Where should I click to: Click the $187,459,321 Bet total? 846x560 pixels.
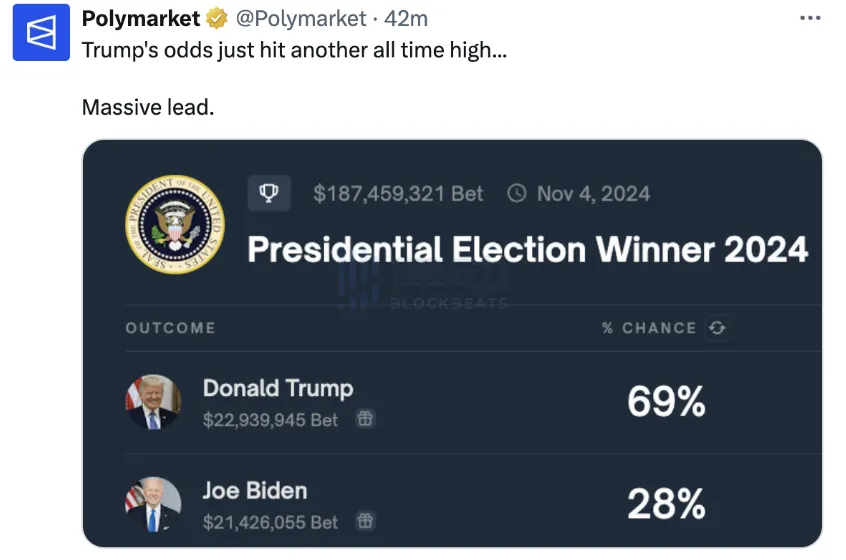(398, 193)
